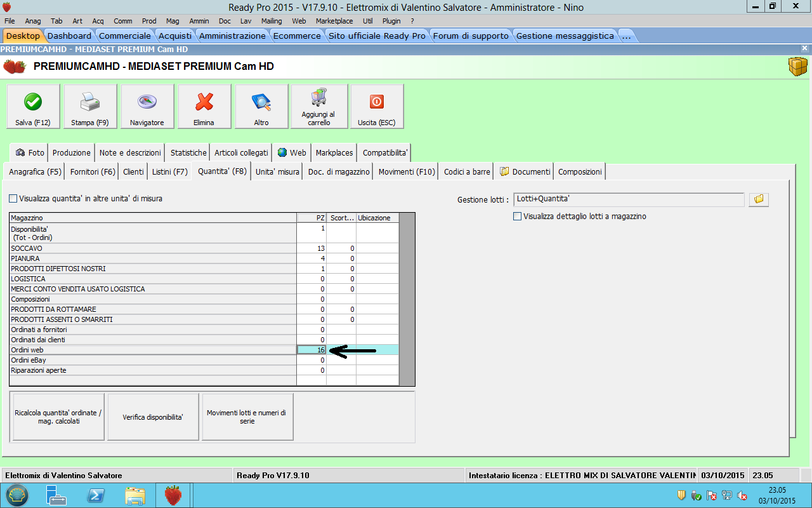Click Aggiungi al carrello cart button
The height and width of the screenshot is (508, 812).
coord(319,107)
